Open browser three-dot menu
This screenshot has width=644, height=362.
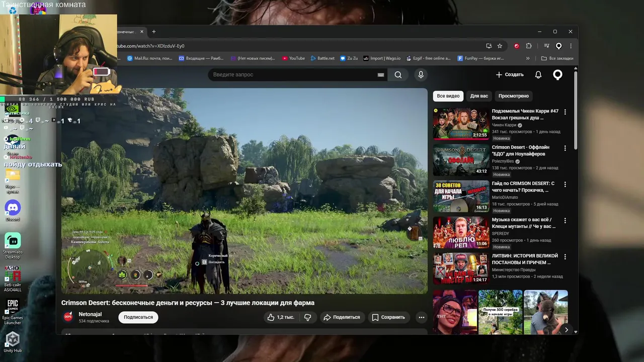571,46
